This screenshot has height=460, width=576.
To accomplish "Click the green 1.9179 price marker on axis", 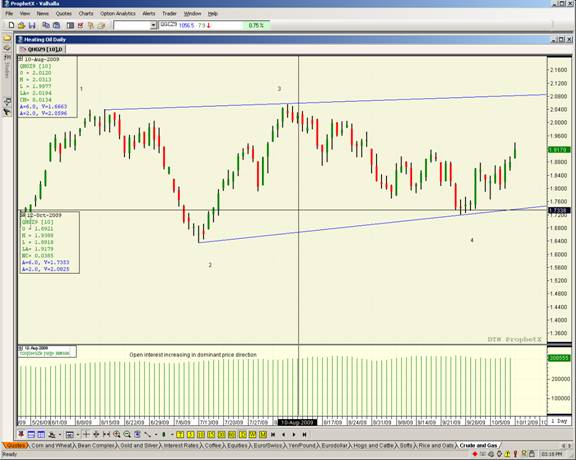I will pyautogui.click(x=559, y=150).
